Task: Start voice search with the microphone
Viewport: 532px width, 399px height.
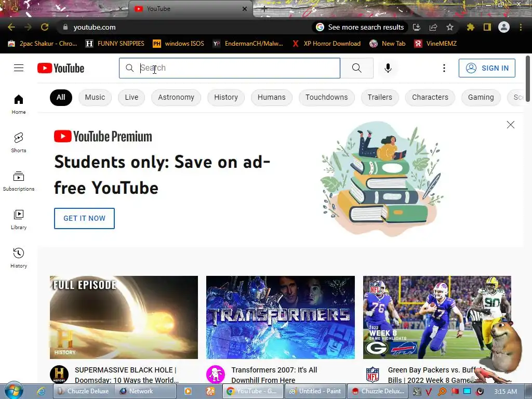Action: tap(388, 68)
